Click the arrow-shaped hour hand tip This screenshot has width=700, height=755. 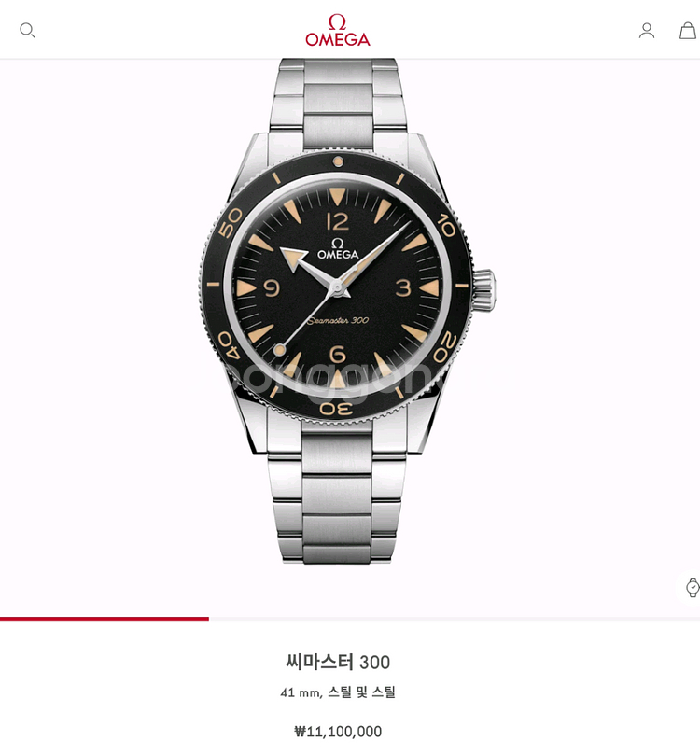tap(293, 257)
